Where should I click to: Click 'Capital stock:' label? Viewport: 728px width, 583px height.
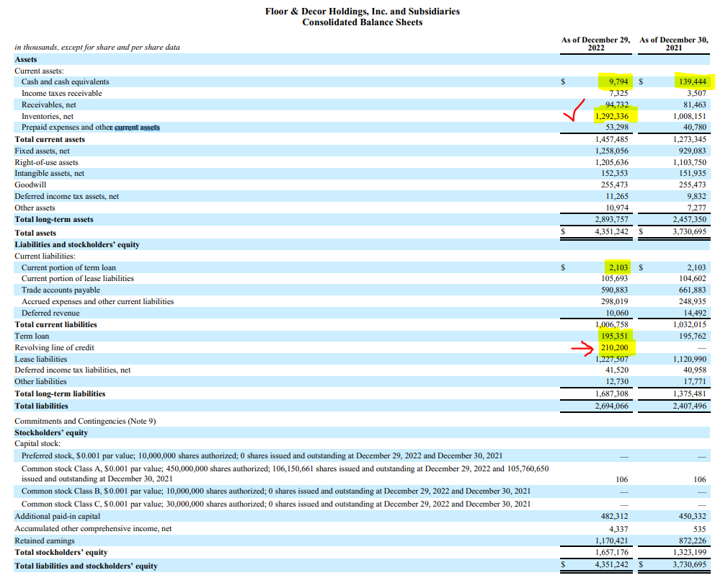[37, 444]
